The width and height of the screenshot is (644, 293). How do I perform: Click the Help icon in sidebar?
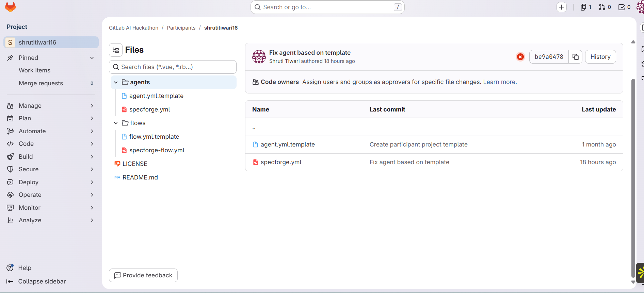click(10, 268)
